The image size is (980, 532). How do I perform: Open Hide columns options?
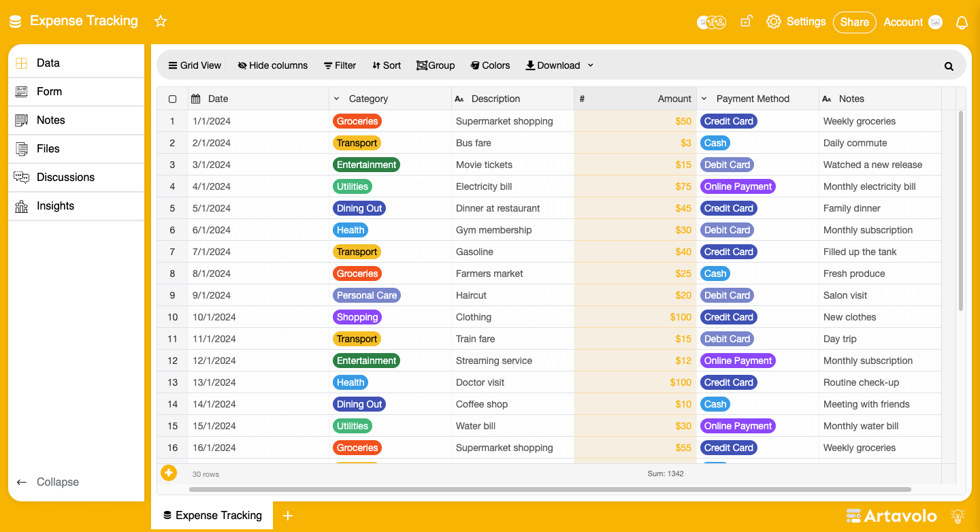(272, 65)
